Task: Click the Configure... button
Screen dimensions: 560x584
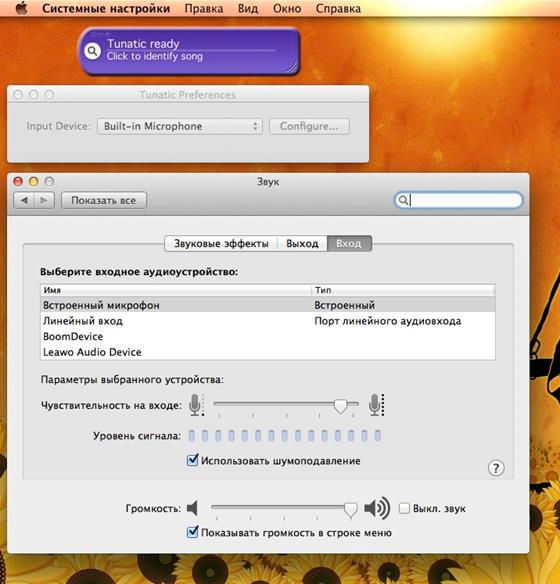Action: click(x=309, y=126)
